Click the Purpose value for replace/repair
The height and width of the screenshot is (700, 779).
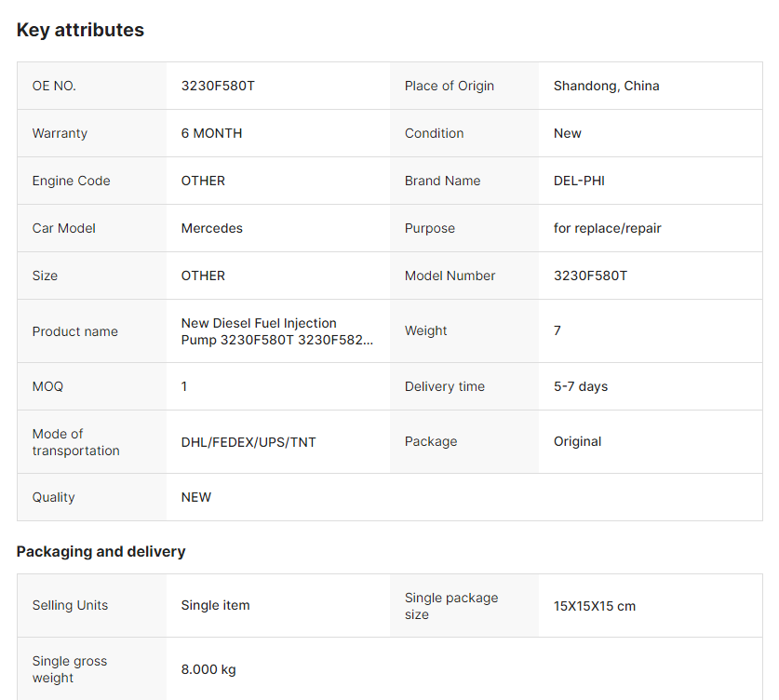(x=607, y=228)
